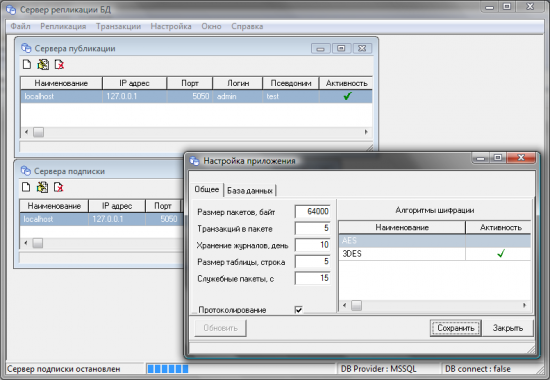The height and width of the screenshot is (380, 550).
Task: Click Delete icon in Сервера публикации toolbar
Action: 59,65
